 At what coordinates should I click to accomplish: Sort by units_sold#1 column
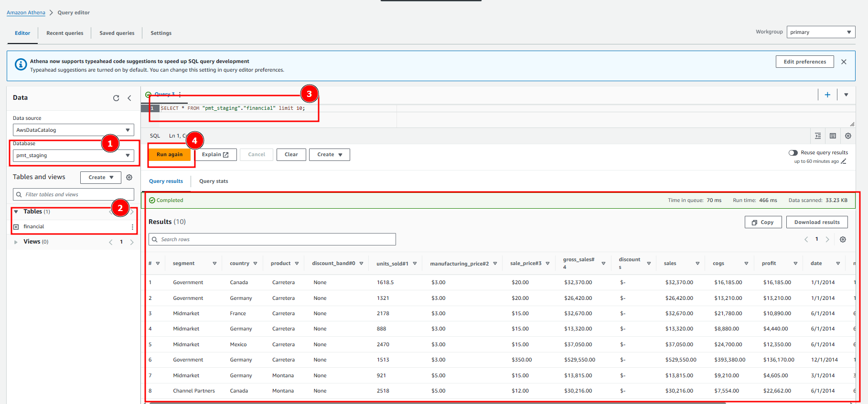[x=415, y=264]
